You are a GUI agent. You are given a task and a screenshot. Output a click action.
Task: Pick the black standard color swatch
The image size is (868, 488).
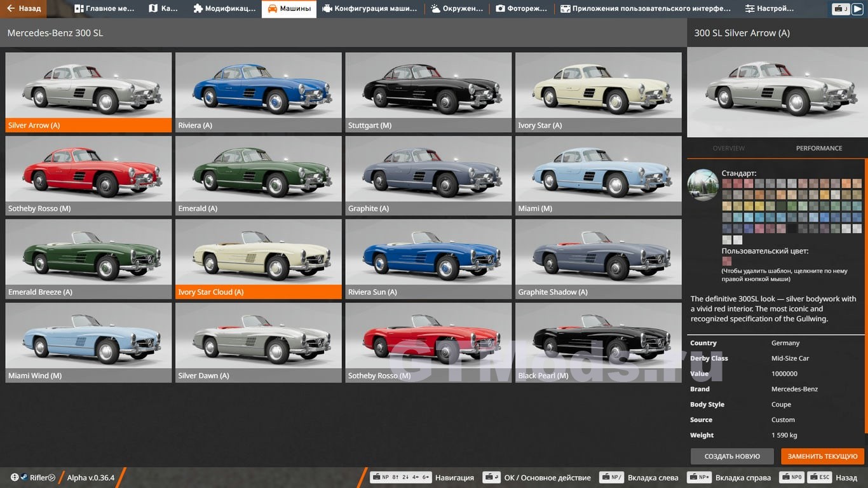(x=792, y=229)
